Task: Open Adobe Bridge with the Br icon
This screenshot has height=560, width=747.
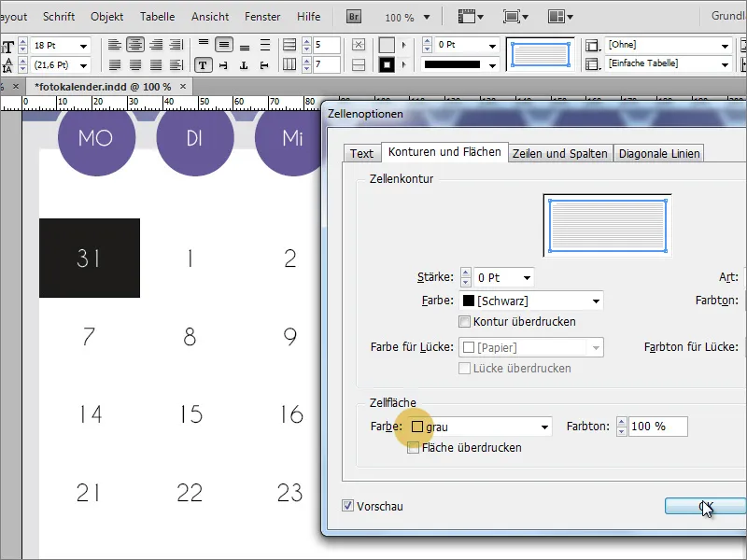Action: click(354, 17)
